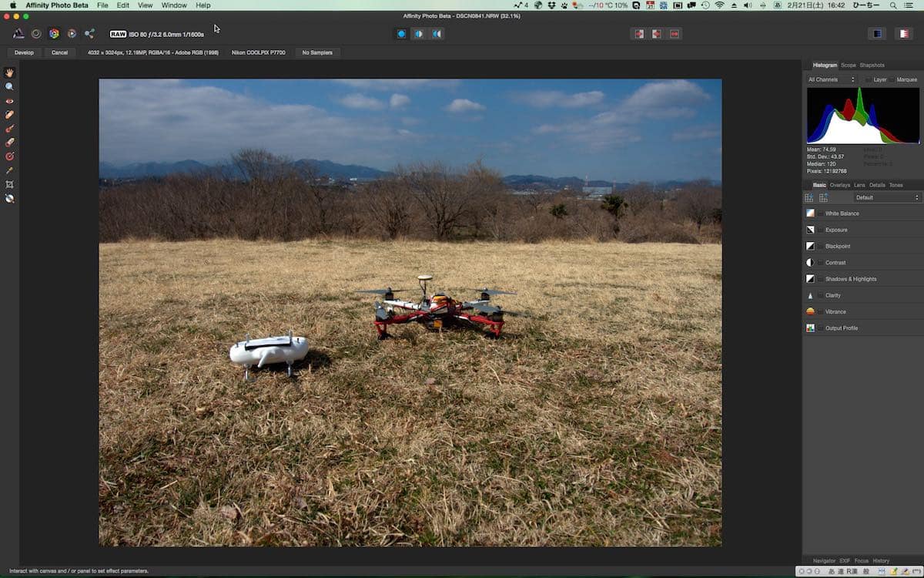
Task: Open the All Channels histogram dropdown
Action: tap(831, 79)
